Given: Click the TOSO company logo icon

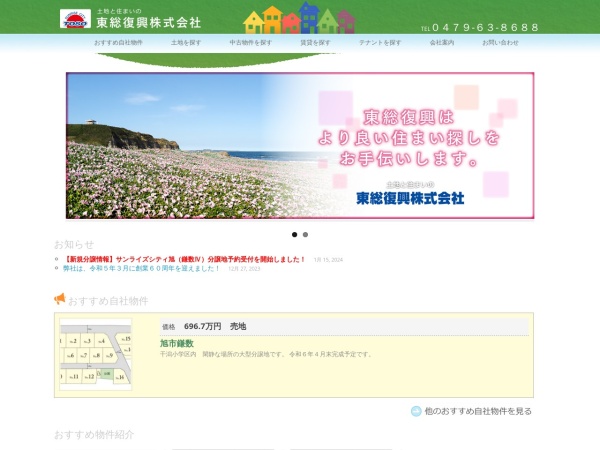Looking at the screenshot, I should [x=75, y=19].
